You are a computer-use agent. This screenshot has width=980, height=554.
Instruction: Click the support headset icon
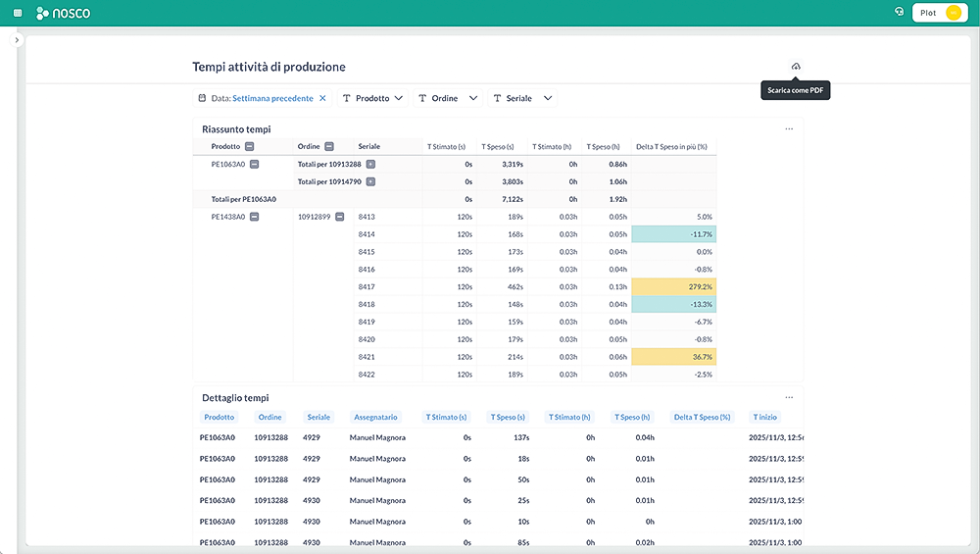tap(899, 13)
